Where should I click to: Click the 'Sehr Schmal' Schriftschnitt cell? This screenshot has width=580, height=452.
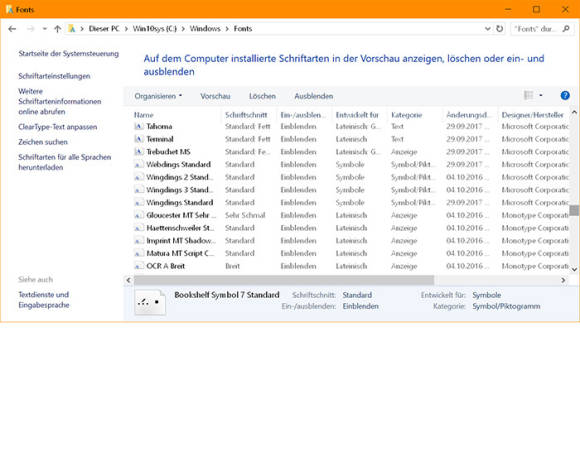pos(245,215)
